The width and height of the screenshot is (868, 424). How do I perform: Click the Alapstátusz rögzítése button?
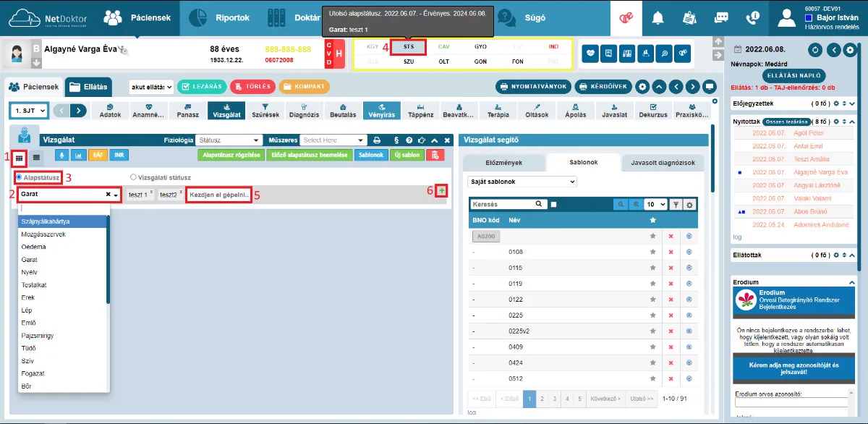click(229, 155)
